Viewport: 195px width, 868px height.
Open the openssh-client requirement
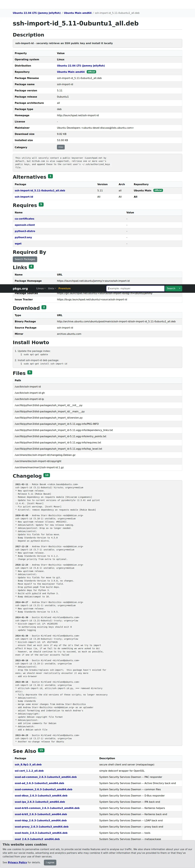click(x=25, y=225)
